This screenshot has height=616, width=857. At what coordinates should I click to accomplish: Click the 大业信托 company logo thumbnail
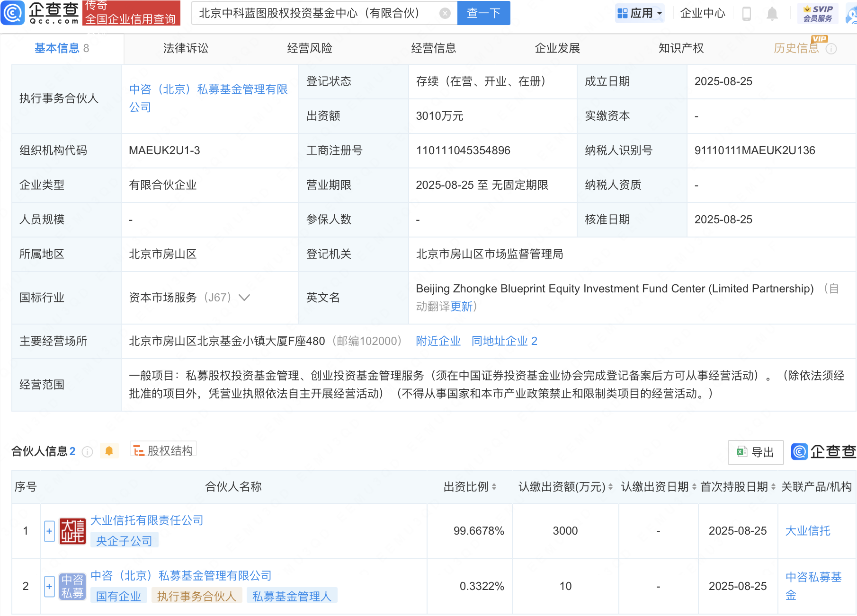(x=72, y=531)
